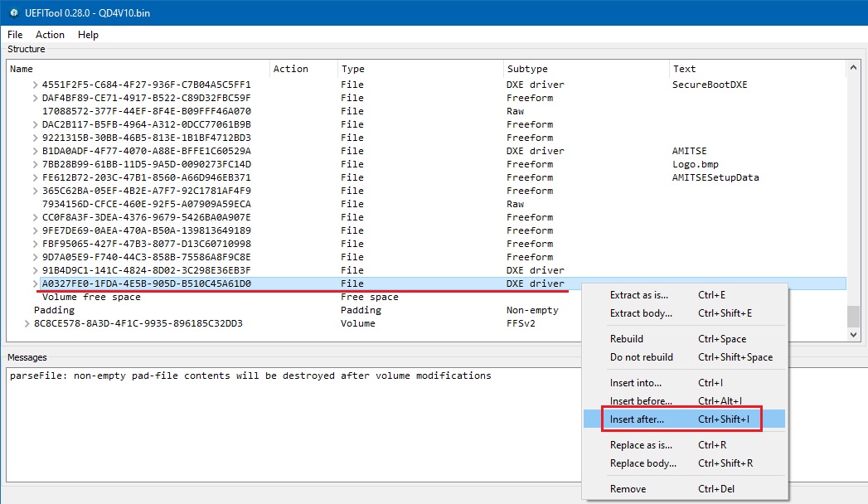Screen dimensions: 868x504
Task: Click the FFSv2 subtype cell
Action: pyautogui.click(x=521, y=323)
